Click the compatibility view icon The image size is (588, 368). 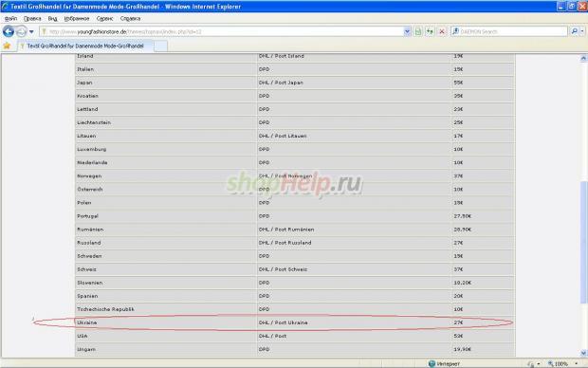pos(417,32)
